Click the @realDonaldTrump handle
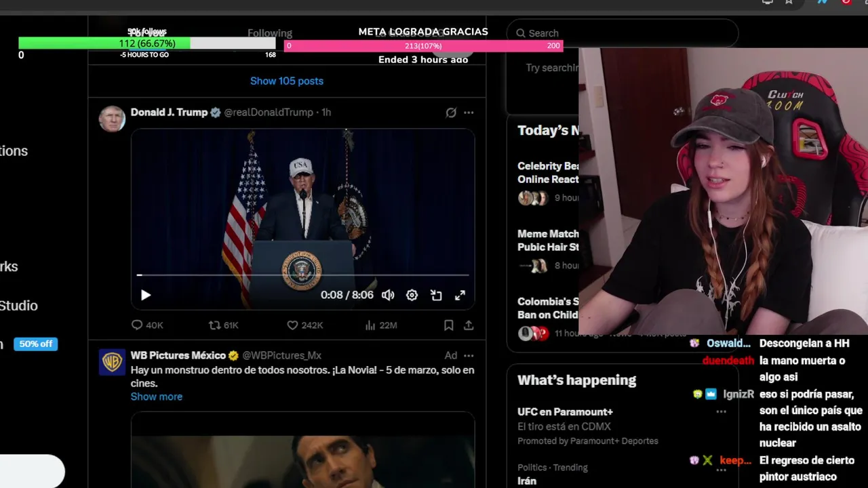 click(x=269, y=113)
